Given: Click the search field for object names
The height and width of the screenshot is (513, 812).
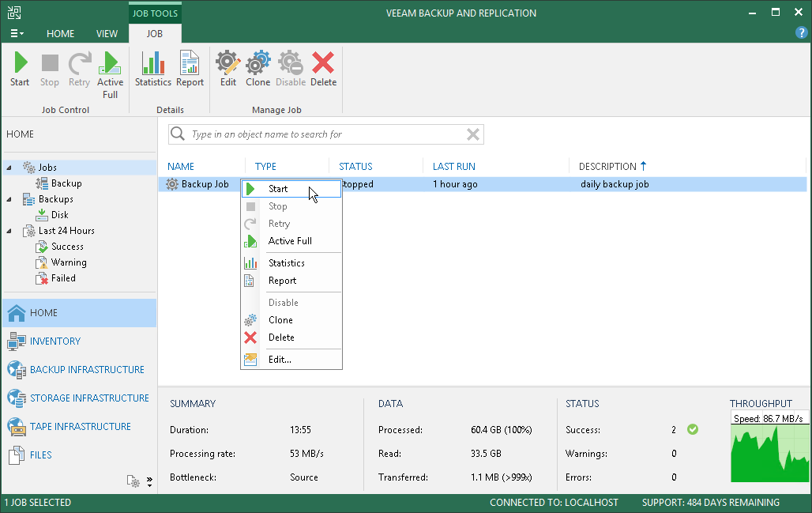Looking at the screenshot, I should [x=326, y=134].
